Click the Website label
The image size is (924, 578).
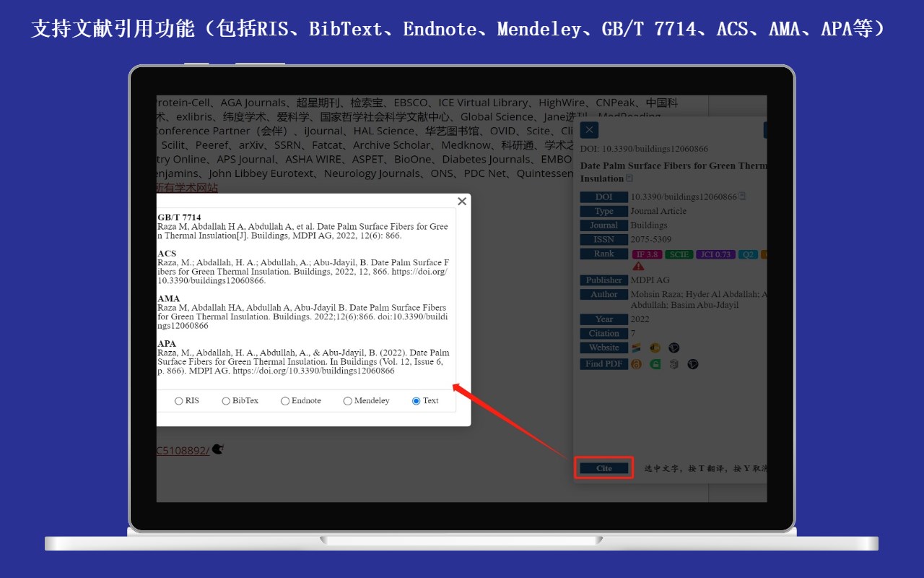pyautogui.click(x=604, y=348)
